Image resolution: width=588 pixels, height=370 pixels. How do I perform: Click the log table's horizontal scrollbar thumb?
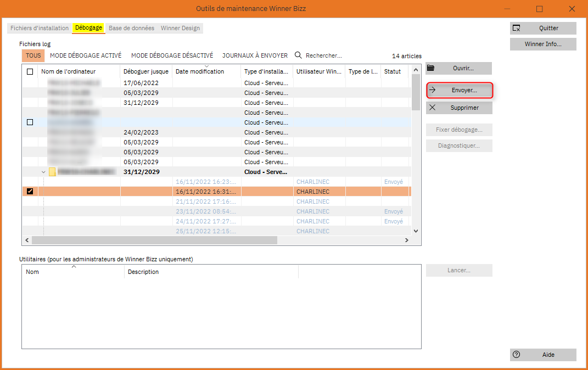pyautogui.click(x=154, y=240)
